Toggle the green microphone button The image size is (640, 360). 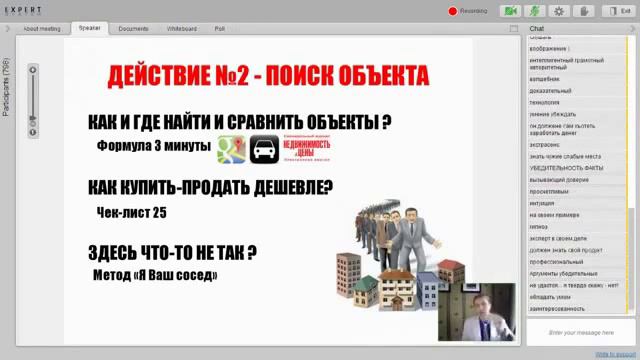[x=534, y=11]
